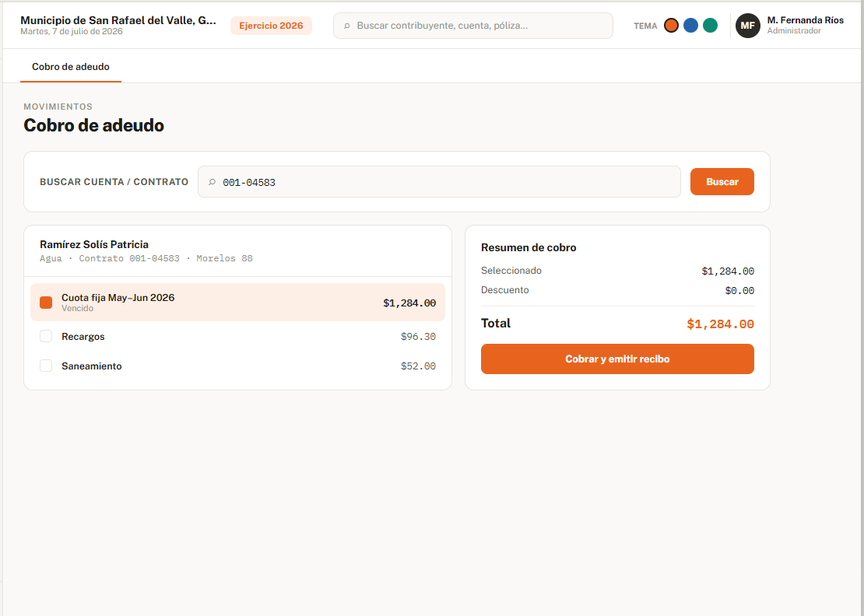Open M. Fernanda Ríos user menu
864x616 pixels.
coord(805,26)
